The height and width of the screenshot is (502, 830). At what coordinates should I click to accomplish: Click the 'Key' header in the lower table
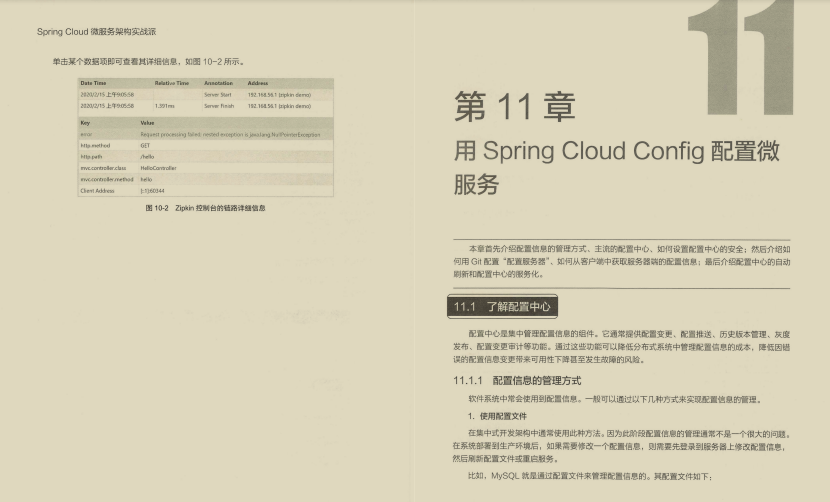pyautogui.click(x=85, y=123)
